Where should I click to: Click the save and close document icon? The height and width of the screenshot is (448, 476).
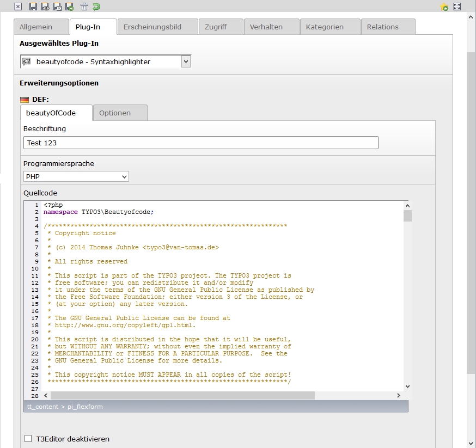pos(57,7)
